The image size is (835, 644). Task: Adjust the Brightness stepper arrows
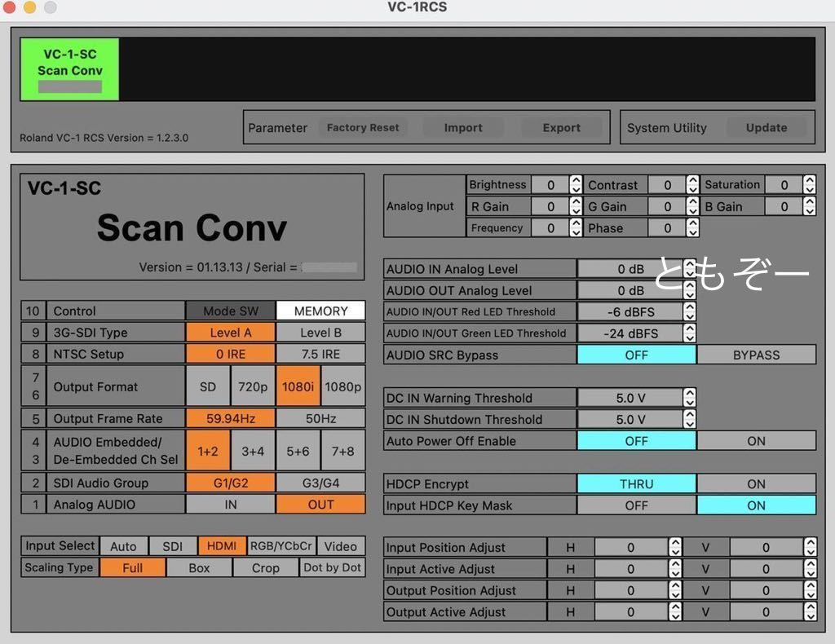click(x=576, y=185)
